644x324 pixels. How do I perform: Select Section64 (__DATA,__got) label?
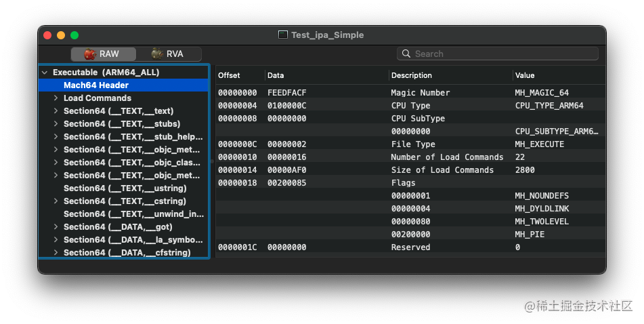coord(118,227)
